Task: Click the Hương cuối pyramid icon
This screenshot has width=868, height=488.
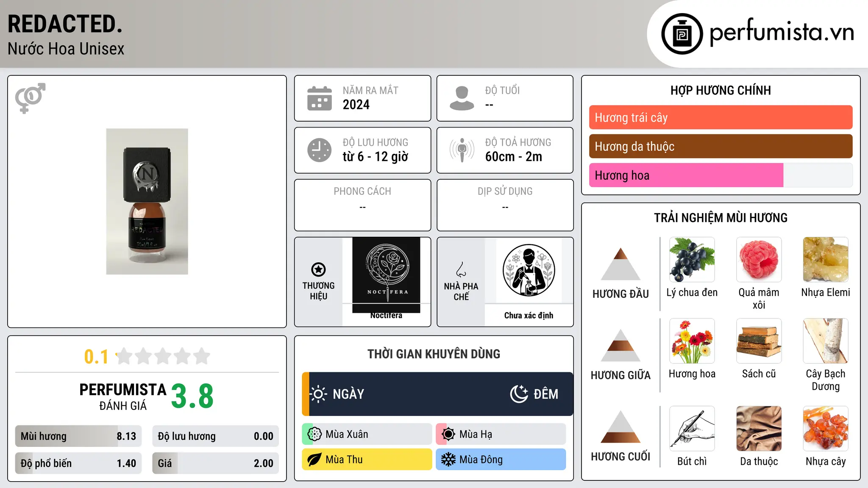Action: pyautogui.click(x=620, y=427)
